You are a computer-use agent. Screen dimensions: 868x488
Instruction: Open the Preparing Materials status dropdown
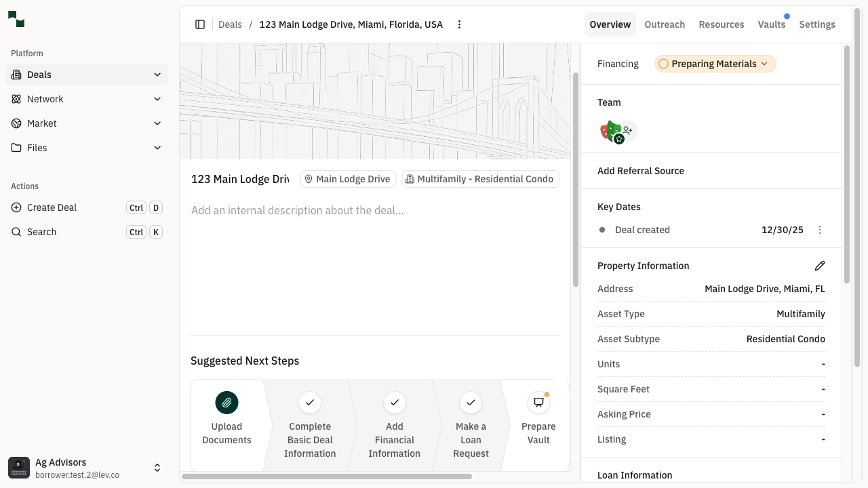(715, 64)
